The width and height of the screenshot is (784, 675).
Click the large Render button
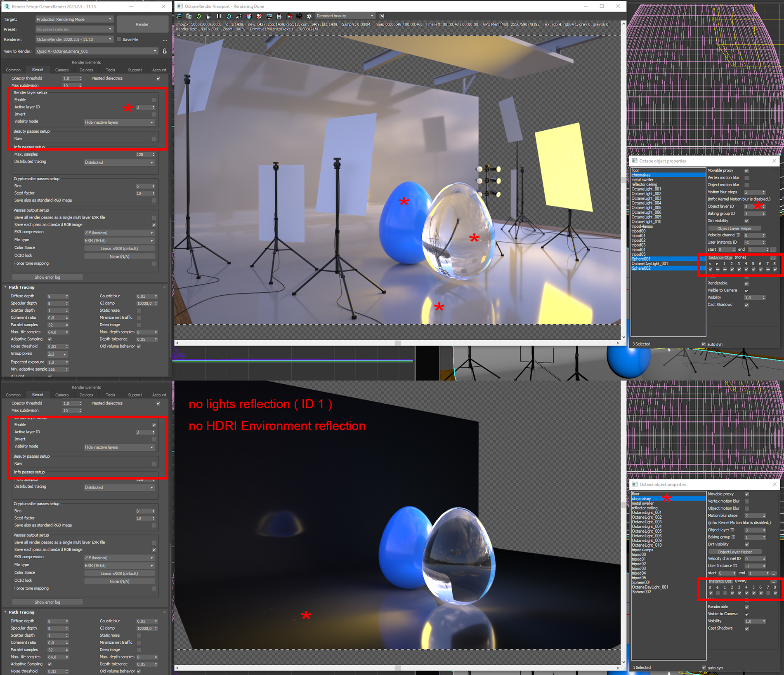tap(142, 24)
